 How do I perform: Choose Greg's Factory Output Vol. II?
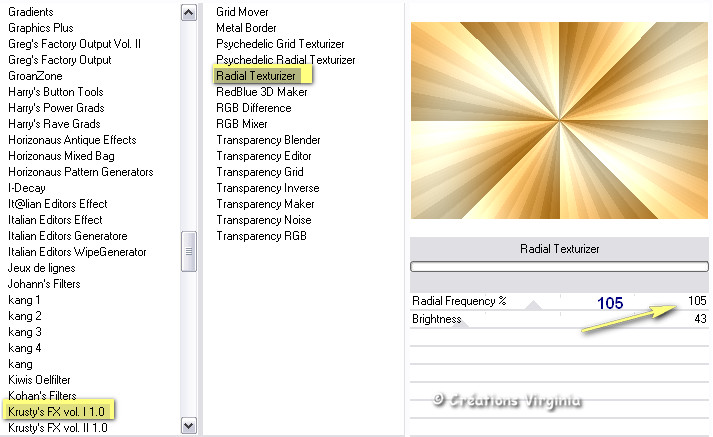click(74, 44)
